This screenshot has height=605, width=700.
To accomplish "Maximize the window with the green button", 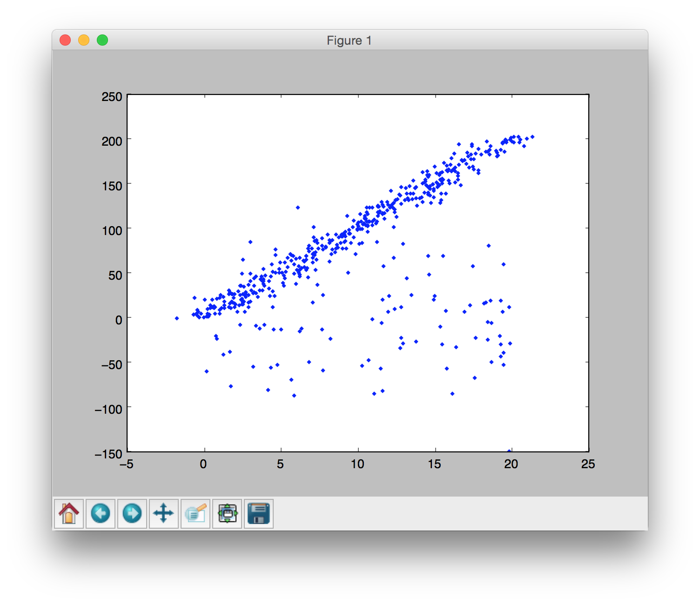I will pyautogui.click(x=102, y=40).
